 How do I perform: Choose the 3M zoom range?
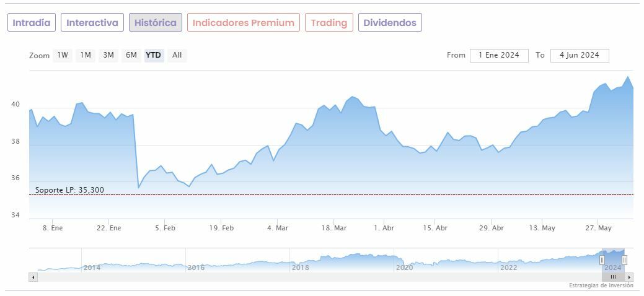point(108,55)
